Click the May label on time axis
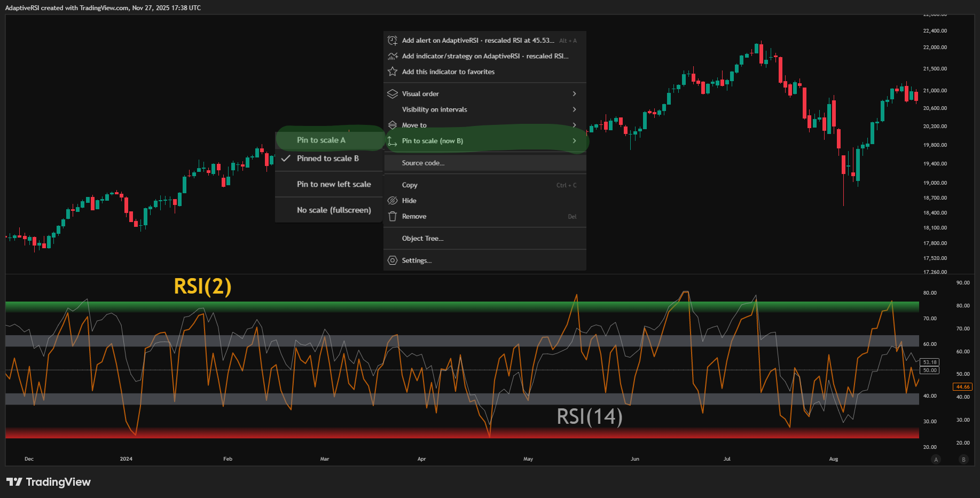Image resolution: width=980 pixels, height=498 pixels. pyautogui.click(x=528, y=459)
